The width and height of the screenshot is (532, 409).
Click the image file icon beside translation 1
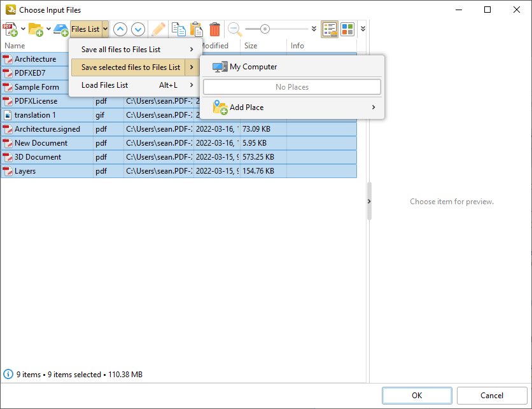[8, 115]
